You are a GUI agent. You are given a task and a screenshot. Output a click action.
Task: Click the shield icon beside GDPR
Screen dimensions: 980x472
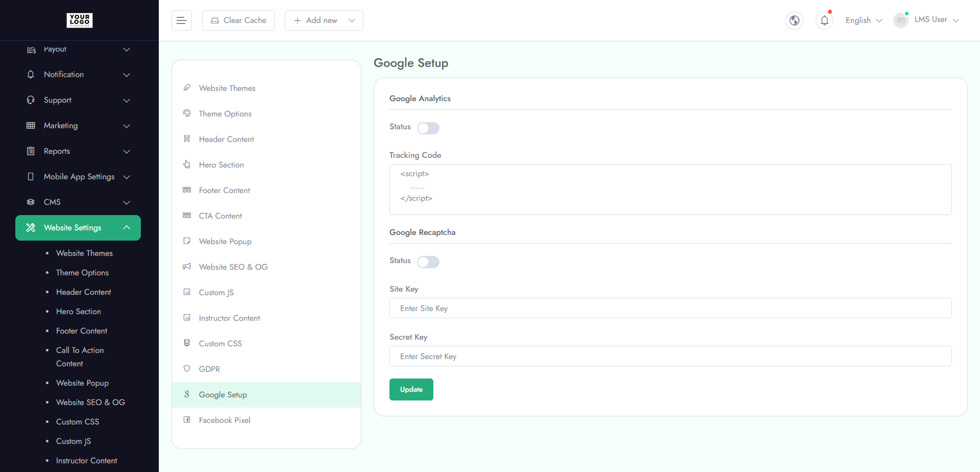(x=187, y=369)
